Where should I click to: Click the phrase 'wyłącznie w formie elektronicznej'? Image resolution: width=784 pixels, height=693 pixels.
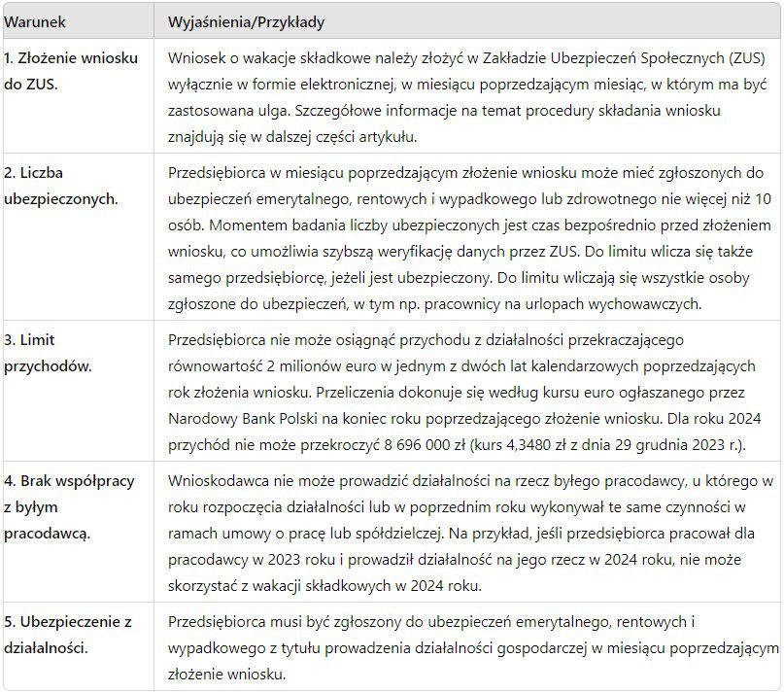point(281,84)
